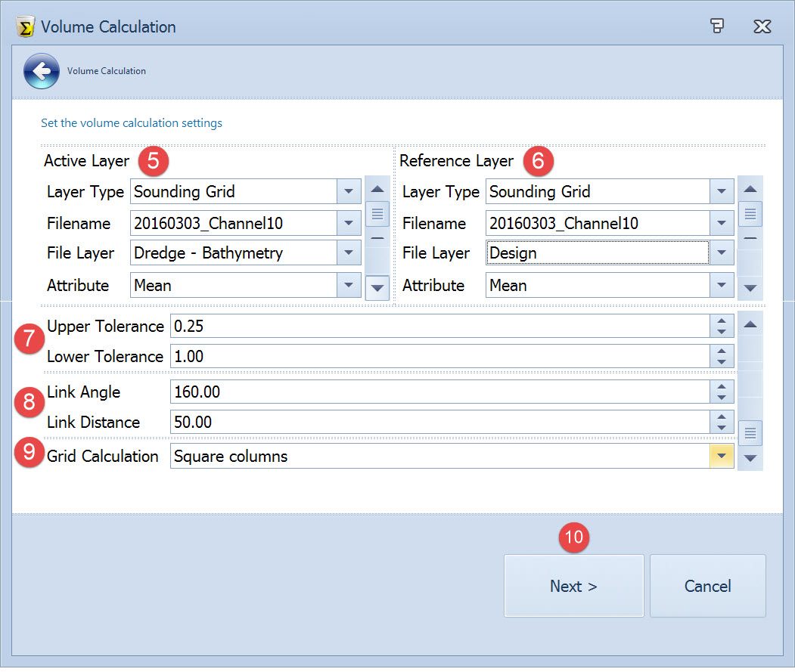Expand Reference Layer's File Layer Design dropdown
This screenshot has height=672, width=795.
tap(722, 253)
